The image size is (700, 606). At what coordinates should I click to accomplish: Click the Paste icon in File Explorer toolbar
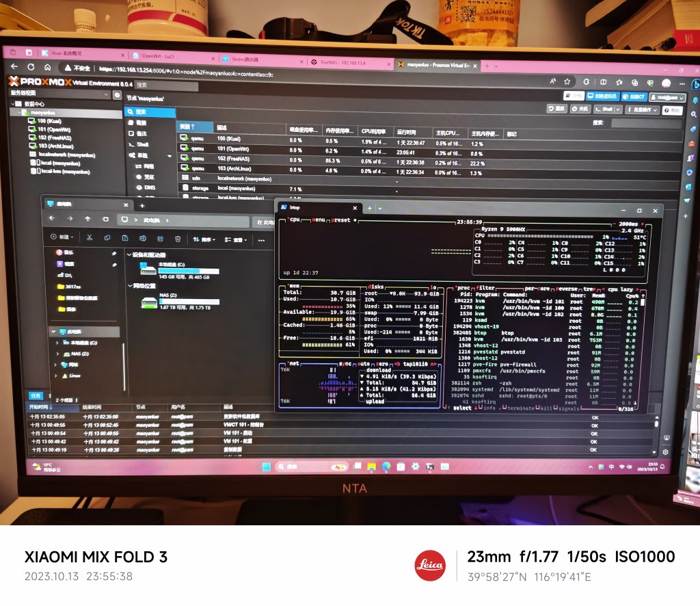click(125, 238)
